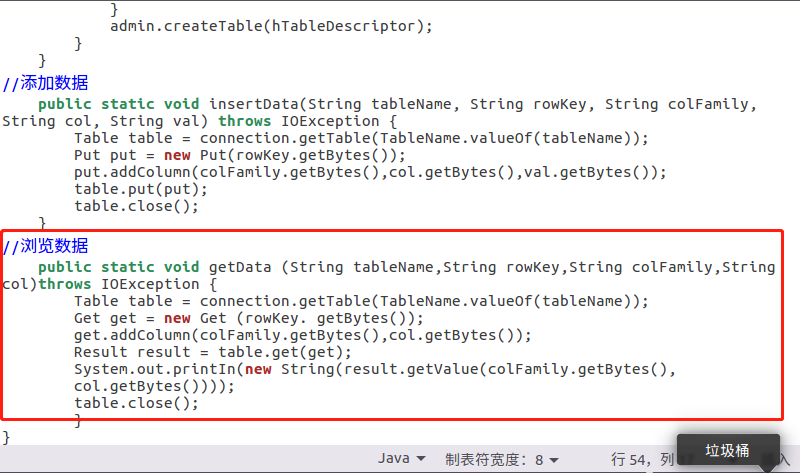Image resolution: width=800 pixels, height=473 pixels.
Task: Click Table table line in getData method
Action: [x=361, y=301]
